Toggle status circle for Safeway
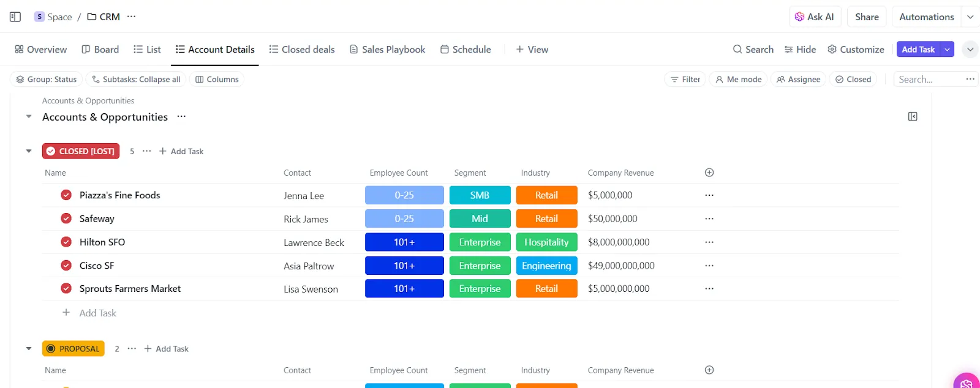The height and width of the screenshot is (388, 980). pyautogui.click(x=66, y=218)
